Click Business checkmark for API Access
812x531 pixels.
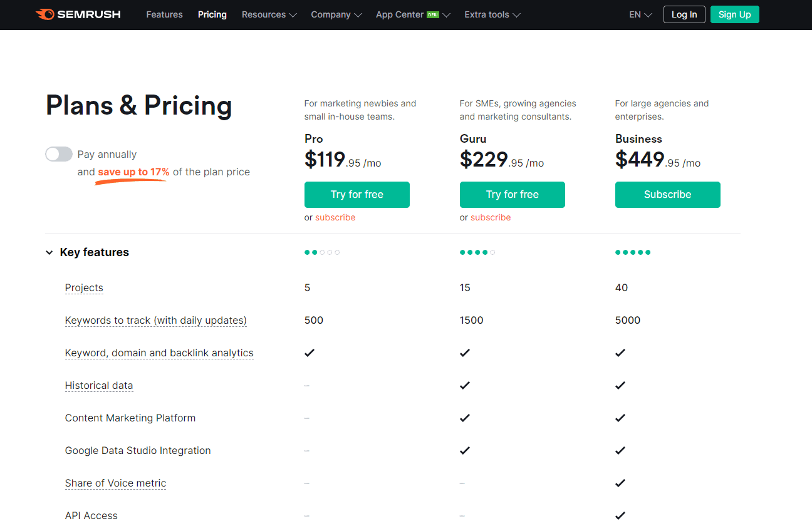click(620, 515)
